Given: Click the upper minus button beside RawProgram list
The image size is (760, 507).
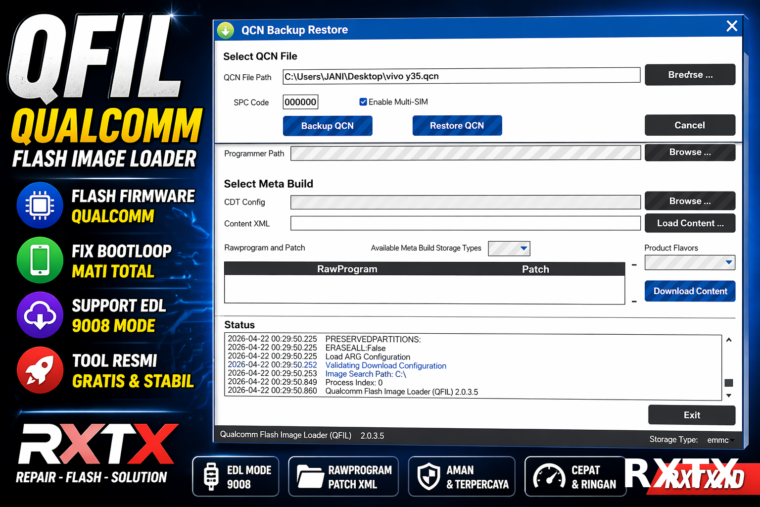Looking at the screenshot, I should (634, 265).
